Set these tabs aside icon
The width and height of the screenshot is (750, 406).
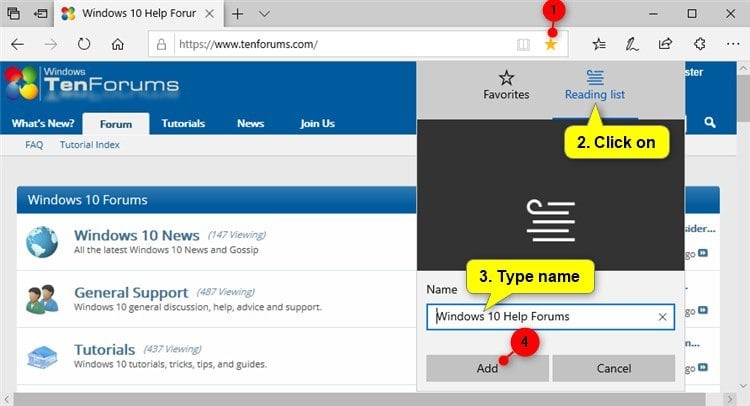click(x=41, y=14)
